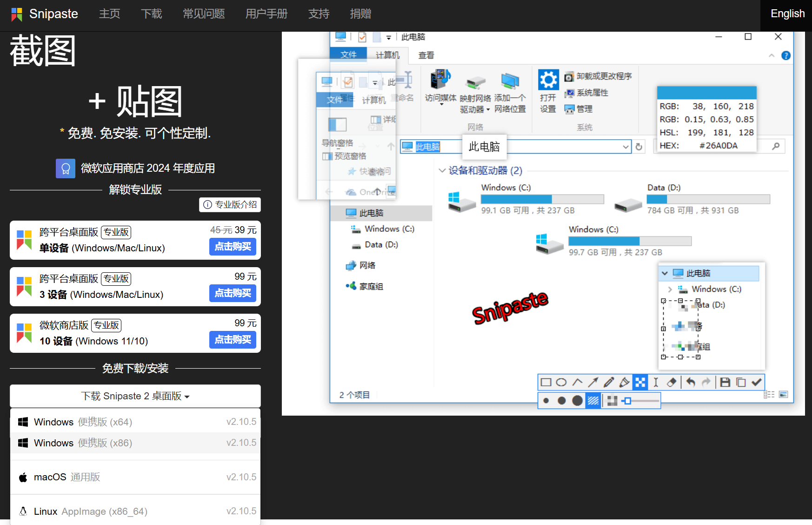Click the Access Media icon in ribbon
This screenshot has height=525, width=812.
(440, 80)
